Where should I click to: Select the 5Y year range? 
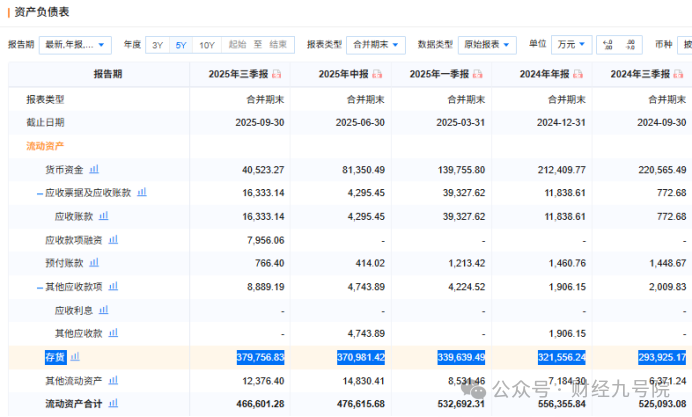pyautogui.click(x=181, y=45)
